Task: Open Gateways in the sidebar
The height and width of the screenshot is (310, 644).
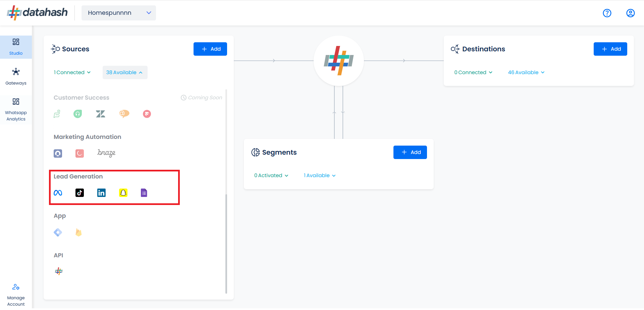Action: [x=16, y=77]
